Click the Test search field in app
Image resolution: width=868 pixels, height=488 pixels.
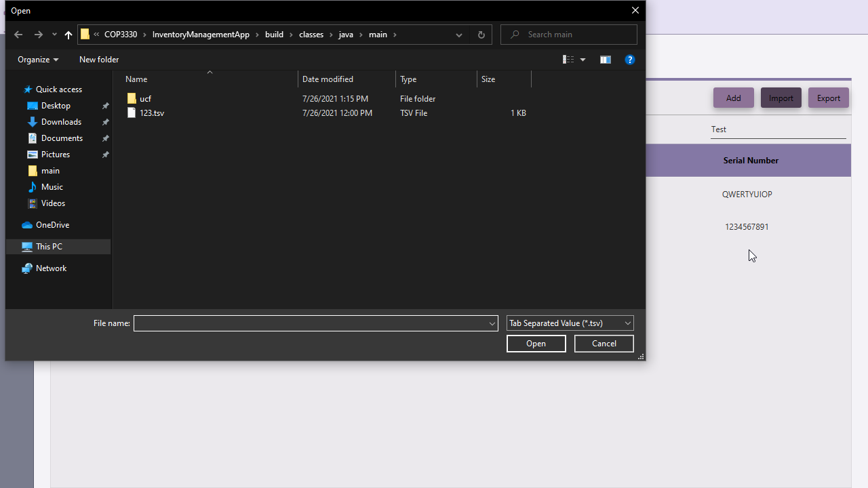pyautogui.click(x=778, y=129)
